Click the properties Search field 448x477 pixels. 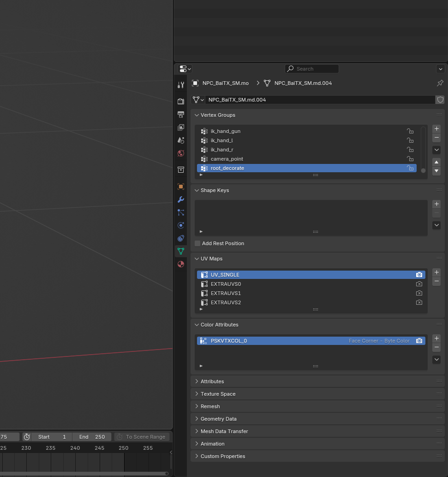coord(312,69)
